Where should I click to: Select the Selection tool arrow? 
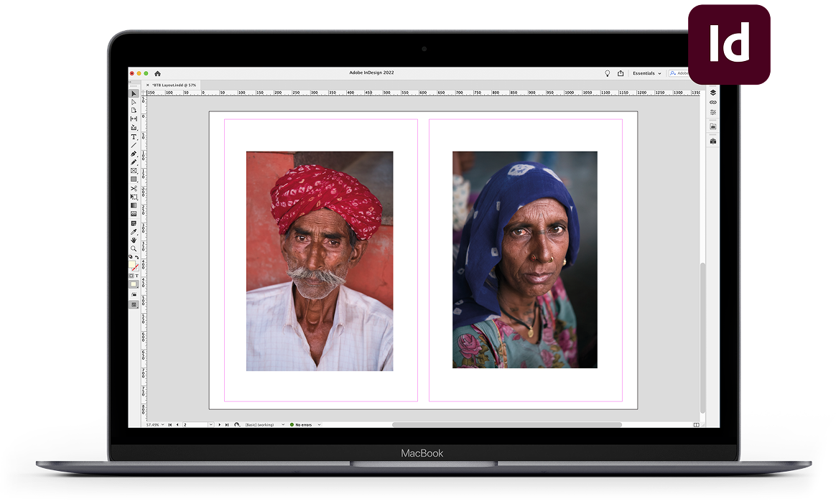(x=134, y=94)
